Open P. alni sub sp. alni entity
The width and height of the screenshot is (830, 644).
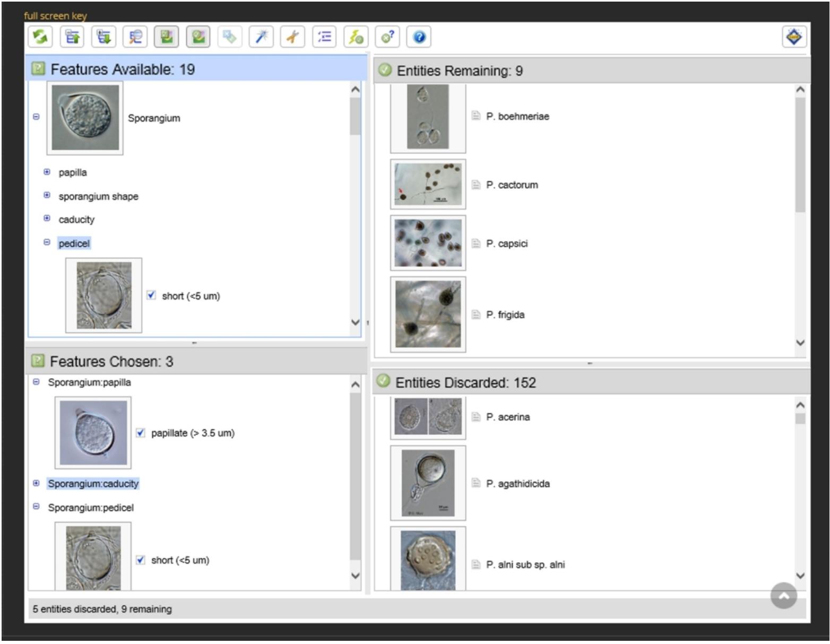click(525, 564)
